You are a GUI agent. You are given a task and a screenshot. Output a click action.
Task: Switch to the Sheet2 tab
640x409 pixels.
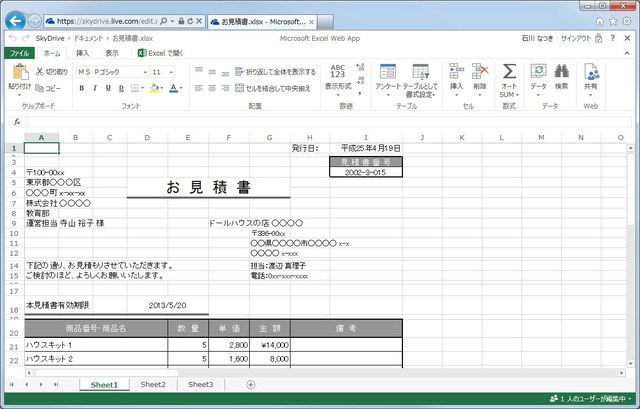[x=153, y=384]
